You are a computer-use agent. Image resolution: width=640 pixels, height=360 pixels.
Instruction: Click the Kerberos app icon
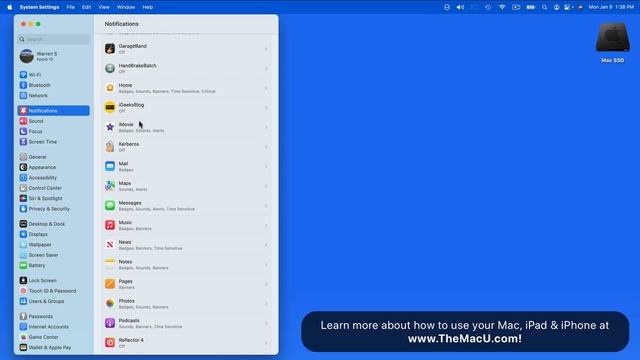pos(110,147)
